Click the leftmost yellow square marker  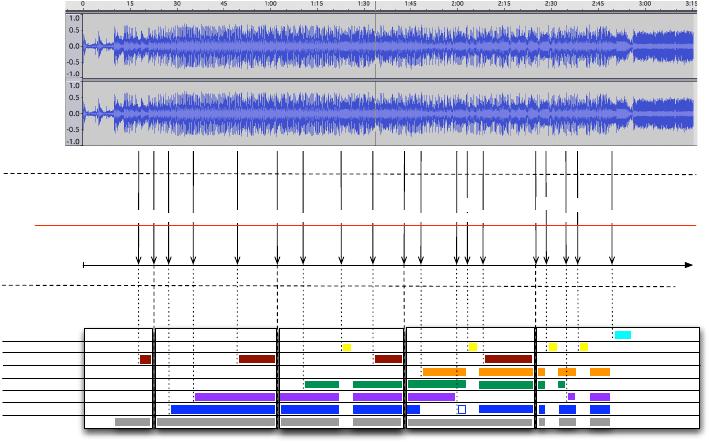[x=347, y=347]
